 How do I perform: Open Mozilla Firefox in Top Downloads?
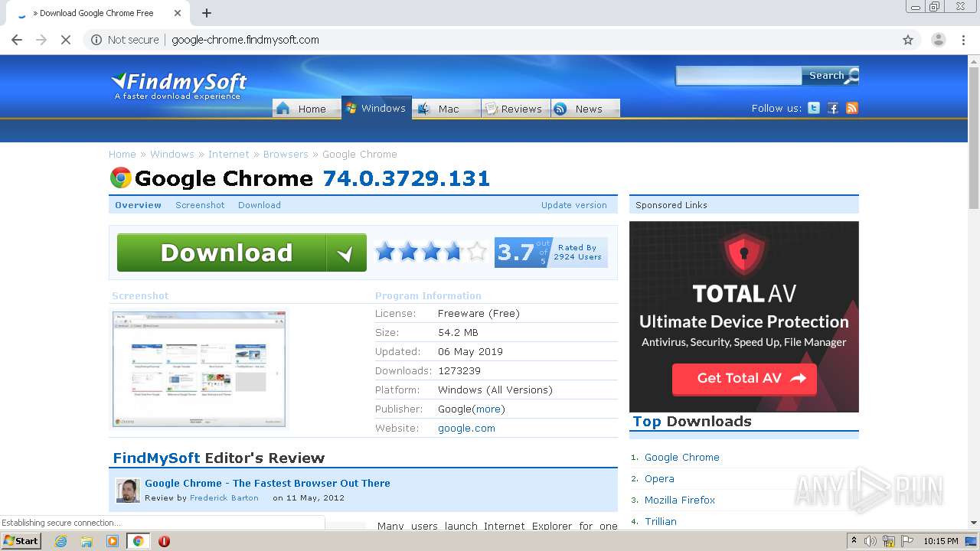click(680, 500)
